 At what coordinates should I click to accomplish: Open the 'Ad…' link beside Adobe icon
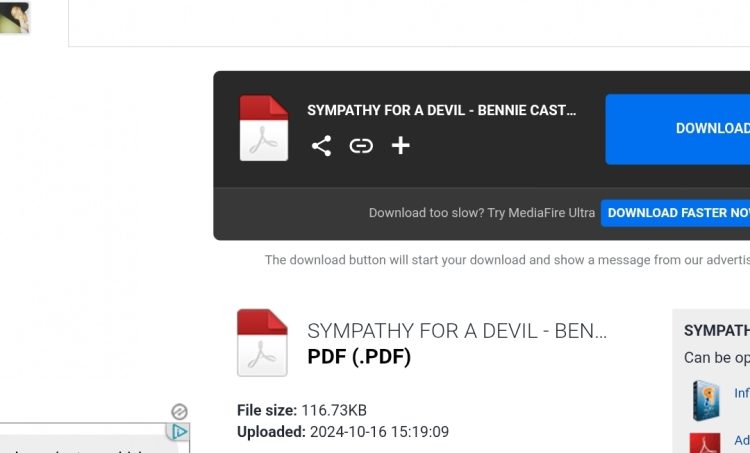point(741,440)
